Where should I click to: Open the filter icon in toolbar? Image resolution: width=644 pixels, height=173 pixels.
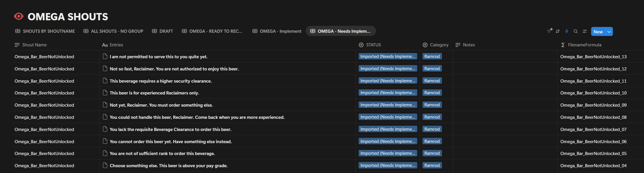click(x=549, y=31)
